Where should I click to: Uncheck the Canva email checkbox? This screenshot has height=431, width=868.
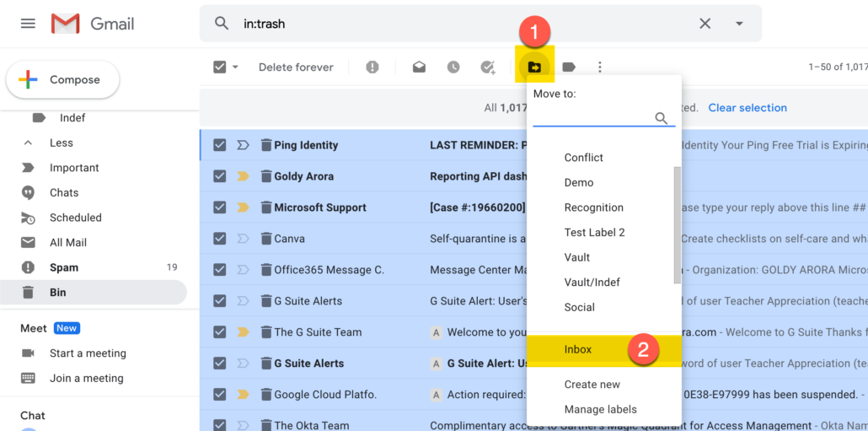(220, 239)
